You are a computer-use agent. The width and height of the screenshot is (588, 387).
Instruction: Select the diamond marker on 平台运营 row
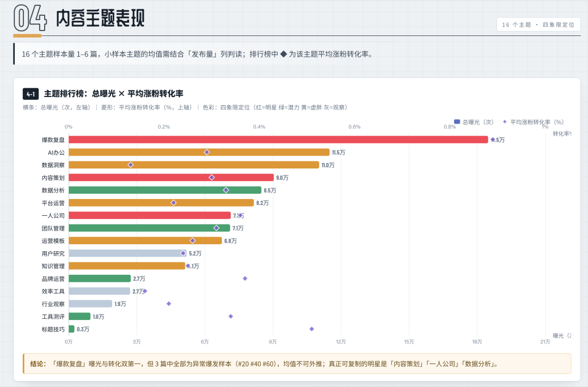click(x=174, y=203)
